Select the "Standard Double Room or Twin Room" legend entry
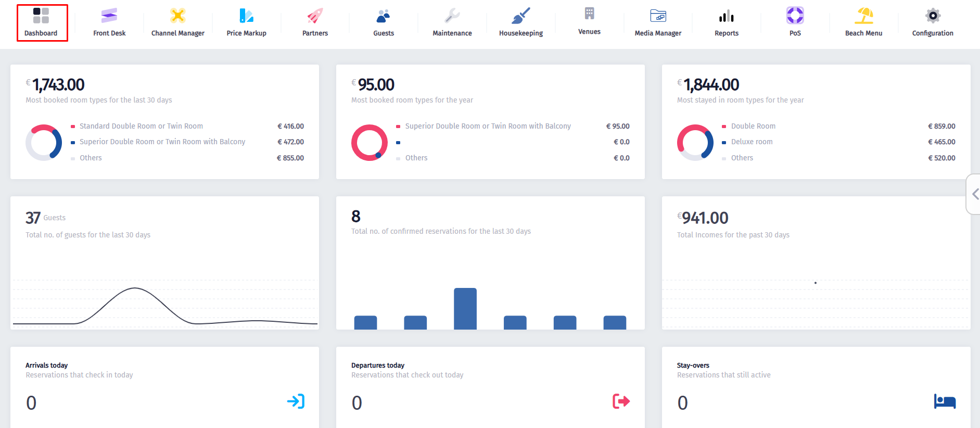This screenshot has height=428, width=980. click(141, 126)
